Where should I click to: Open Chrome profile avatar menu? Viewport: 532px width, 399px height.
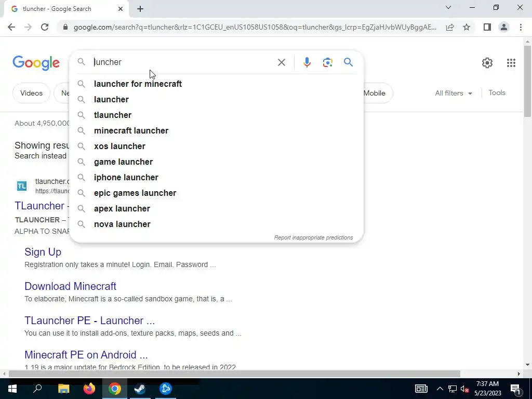pos(504,27)
